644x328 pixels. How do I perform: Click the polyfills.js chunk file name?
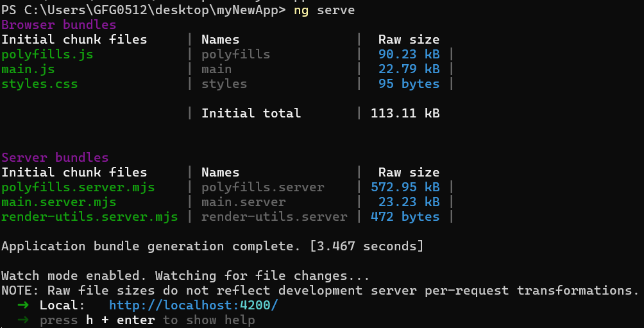pos(47,55)
